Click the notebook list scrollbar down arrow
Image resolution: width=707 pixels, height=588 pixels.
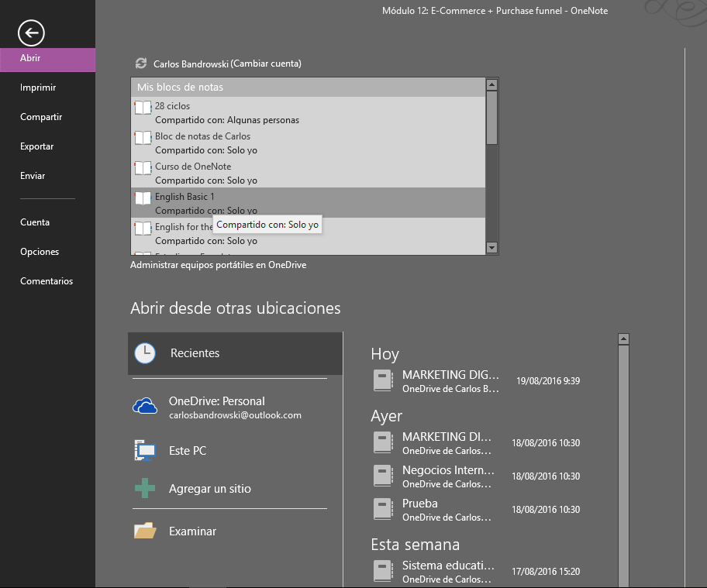tap(491, 248)
